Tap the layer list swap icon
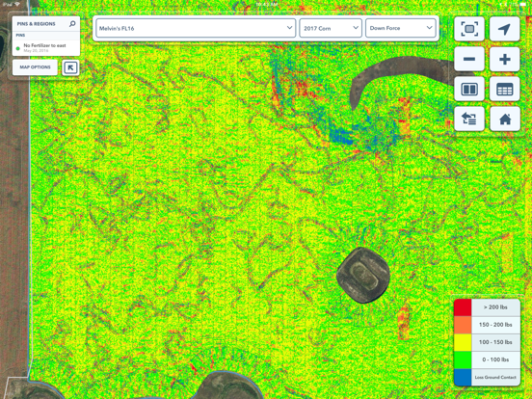Image resolution: width=532 pixels, height=399 pixels. (x=469, y=119)
